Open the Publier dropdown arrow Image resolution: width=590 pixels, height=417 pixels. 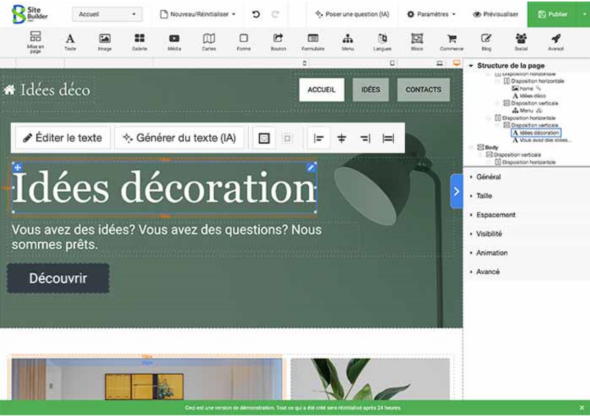point(584,14)
